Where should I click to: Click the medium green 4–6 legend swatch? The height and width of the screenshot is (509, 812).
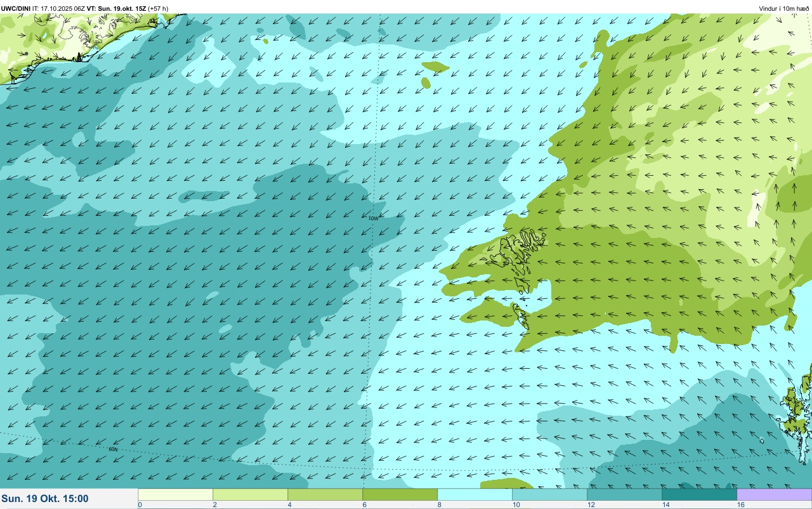[325, 494]
